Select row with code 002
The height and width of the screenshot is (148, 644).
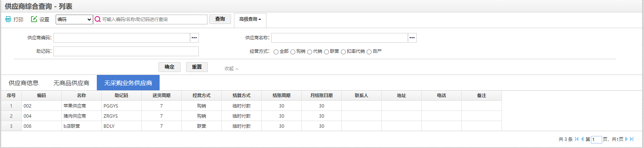[x=252, y=106]
